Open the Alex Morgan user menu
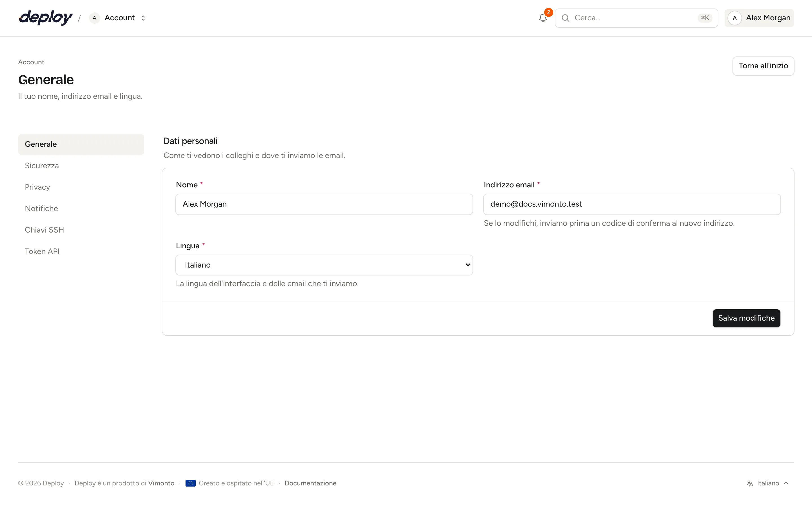 coord(759,18)
